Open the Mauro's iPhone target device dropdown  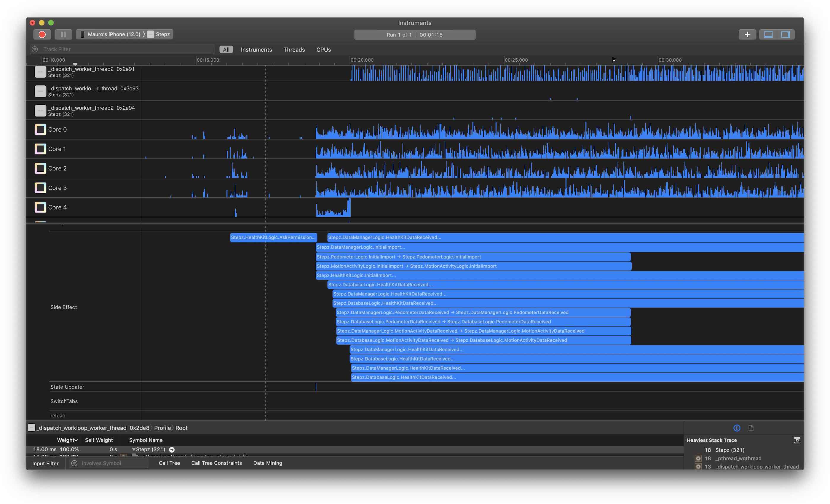114,34
